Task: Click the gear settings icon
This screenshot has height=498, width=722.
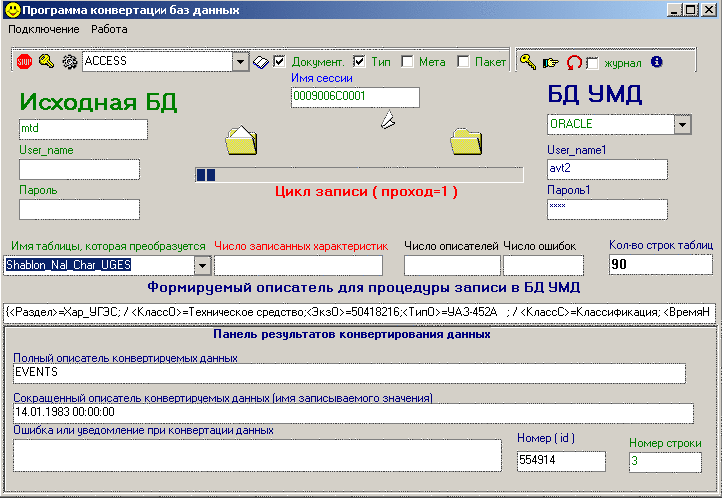Action: pyautogui.click(x=69, y=62)
